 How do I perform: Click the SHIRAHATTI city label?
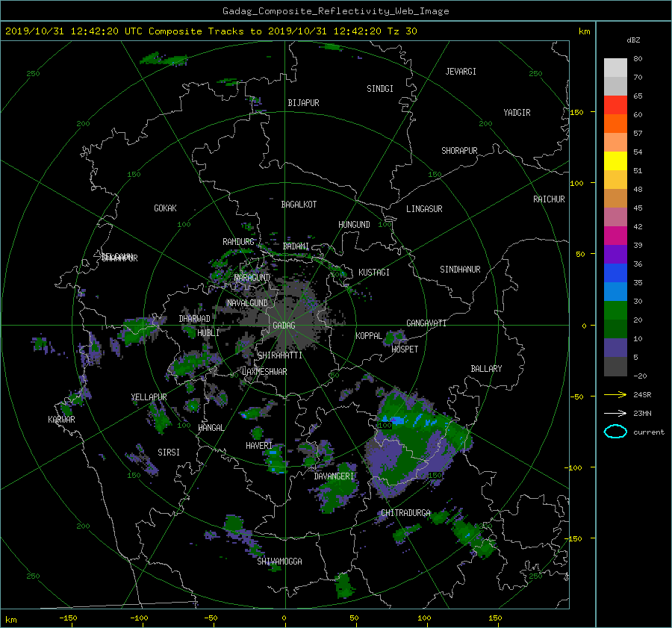(280, 355)
